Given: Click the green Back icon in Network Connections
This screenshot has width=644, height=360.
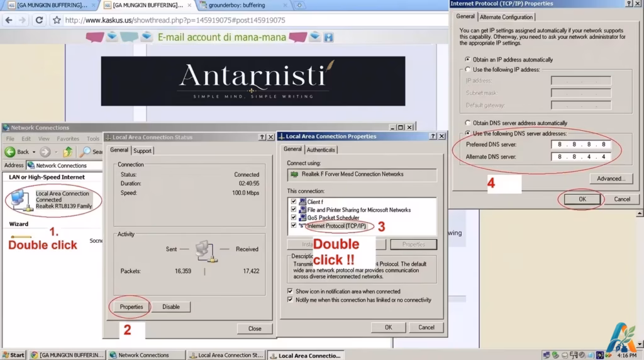Looking at the screenshot, I should pos(10,152).
